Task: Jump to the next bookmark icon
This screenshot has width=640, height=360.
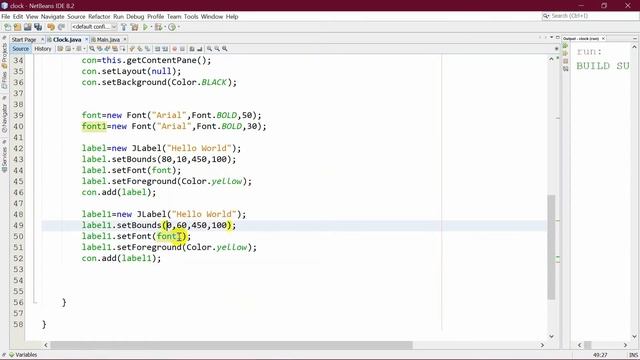Action: pos(140,49)
